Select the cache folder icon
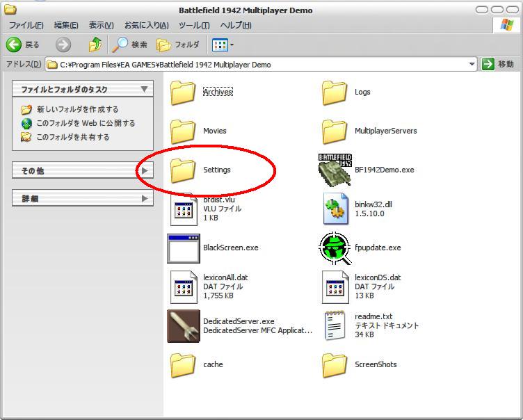 pyautogui.click(x=183, y=365)
